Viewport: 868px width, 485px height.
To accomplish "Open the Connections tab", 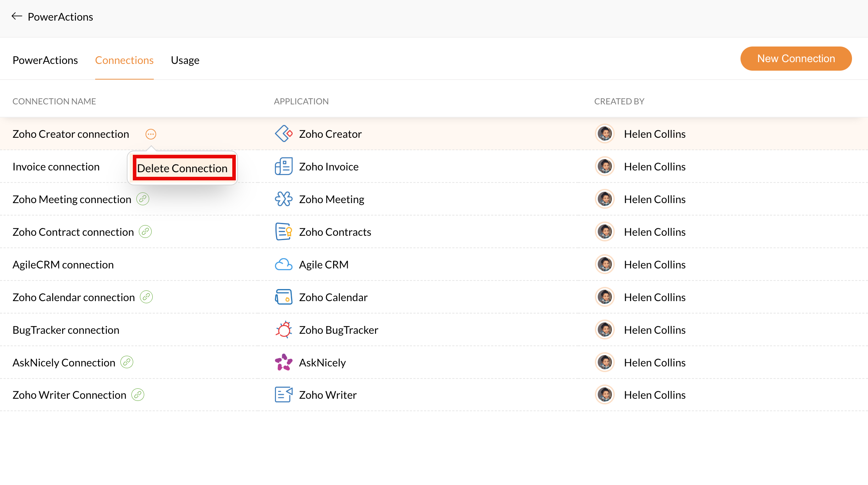I will point(124,60).
